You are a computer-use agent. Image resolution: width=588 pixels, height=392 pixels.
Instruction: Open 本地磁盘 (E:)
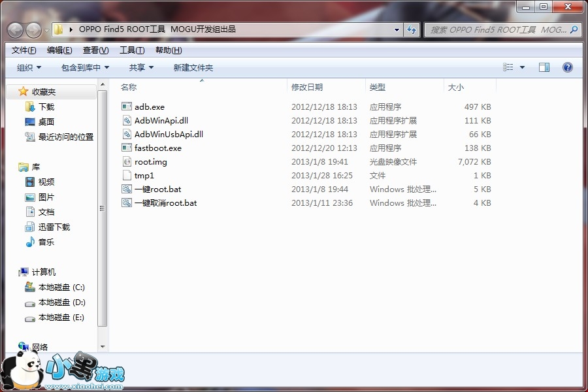click(61, 318)
